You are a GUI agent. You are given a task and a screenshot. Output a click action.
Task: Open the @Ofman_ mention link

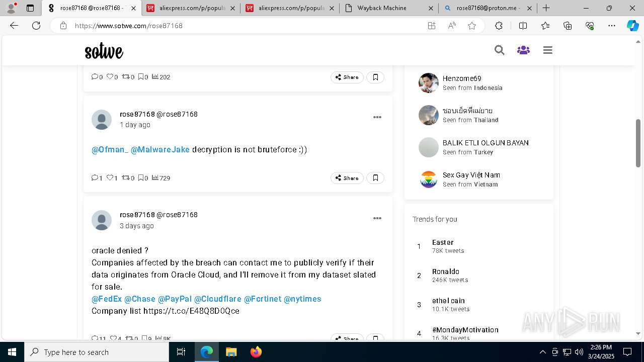point(110,149)
